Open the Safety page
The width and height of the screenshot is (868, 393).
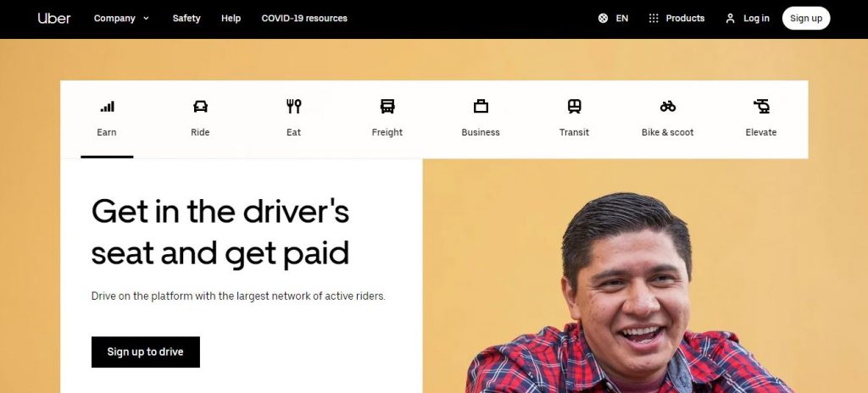(186, 19)
